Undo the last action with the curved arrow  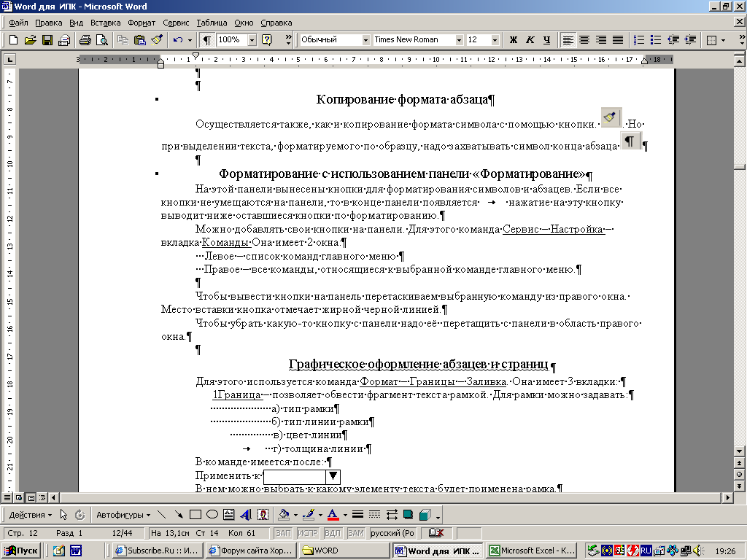click(178, 40)
